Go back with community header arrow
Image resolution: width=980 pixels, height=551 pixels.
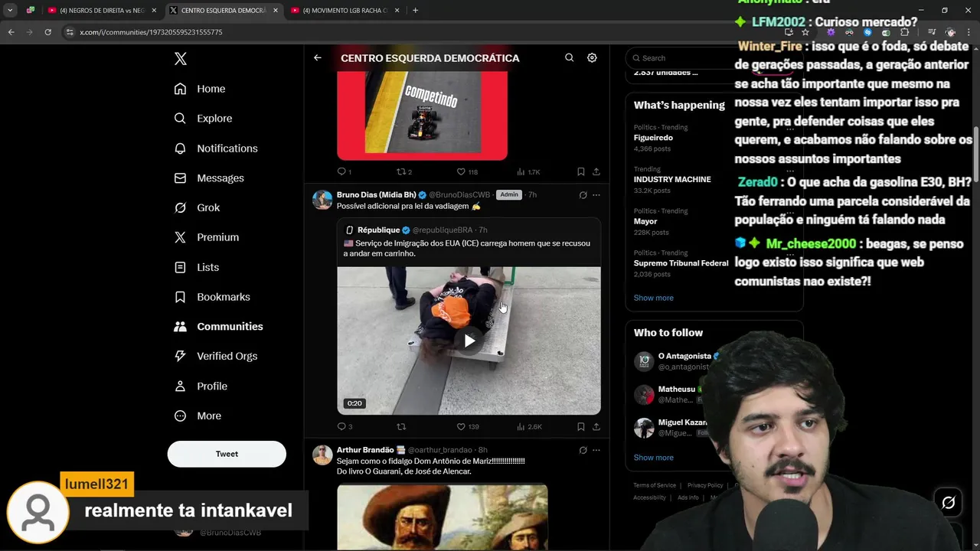coord(317,58)
